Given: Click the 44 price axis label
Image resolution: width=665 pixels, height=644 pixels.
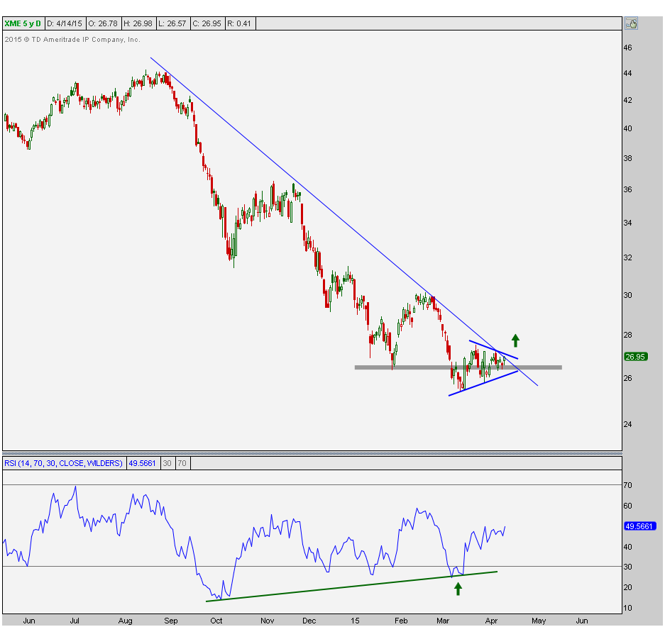Looking at the screenshot, I should 627,73.
